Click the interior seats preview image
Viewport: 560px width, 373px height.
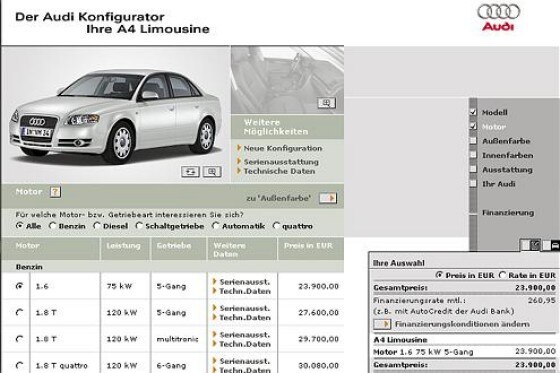tap(287, 79)
